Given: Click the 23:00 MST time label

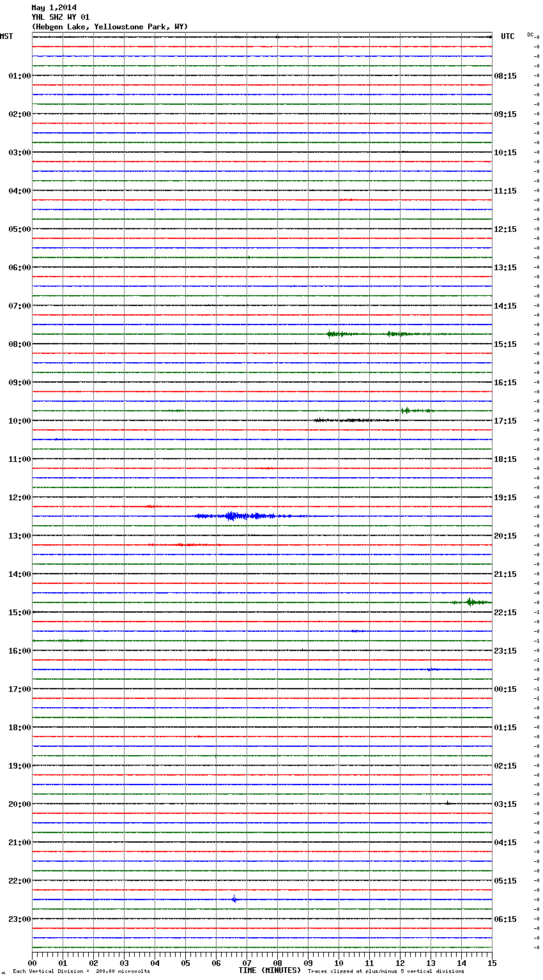Looking at the screenshot, I should (x=20, y=919).
